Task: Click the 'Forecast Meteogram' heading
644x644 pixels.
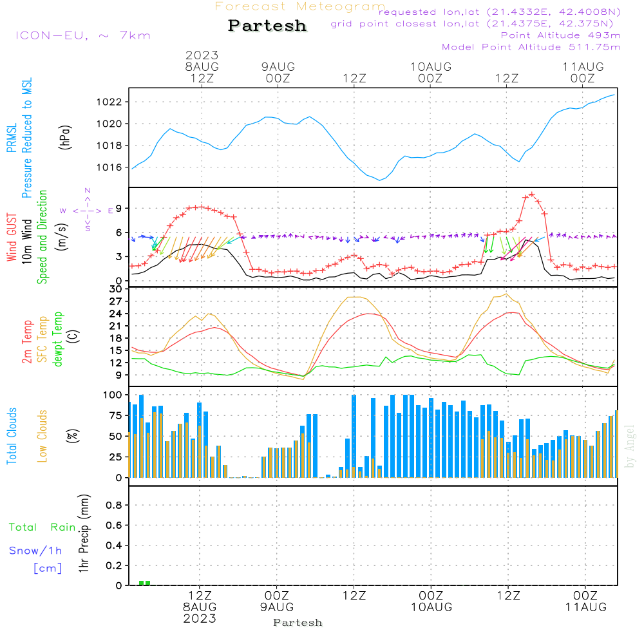Action: (x=299, y=6)
